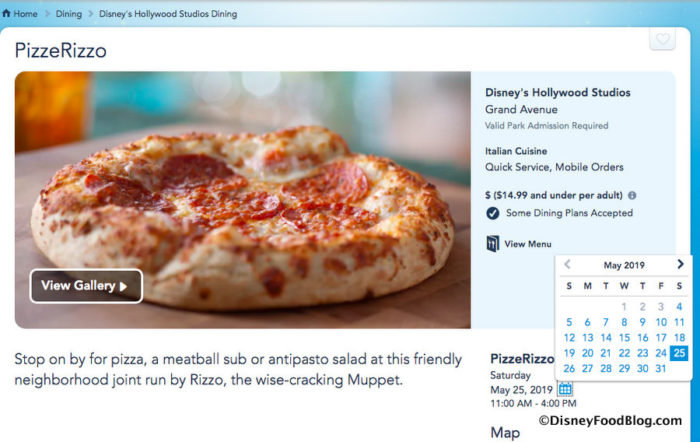Image resolution: width=700 pixels, height=442 pixels.
Task: Click the calendar icon next to date
Action: point(565,389)
